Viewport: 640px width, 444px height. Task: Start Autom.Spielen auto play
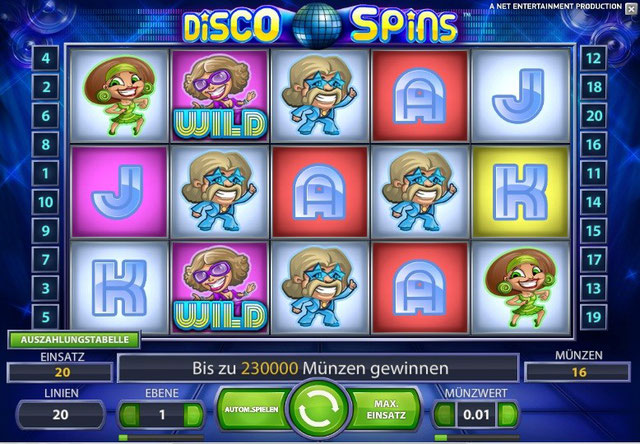click(x=253, y=409)
